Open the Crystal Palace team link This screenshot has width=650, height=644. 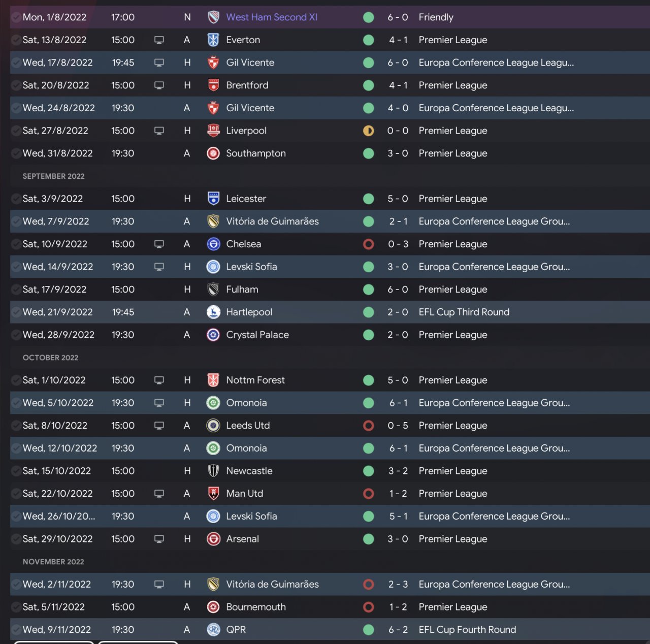tap(257, 335)
